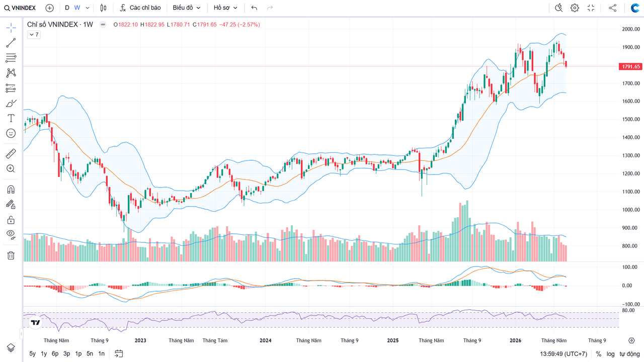Activate the magnet mode icon

pos(11,190)
